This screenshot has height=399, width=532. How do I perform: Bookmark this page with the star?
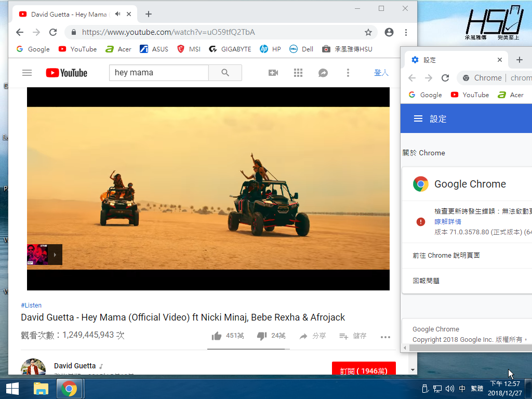pyautogui.click(x=368, y=32)
